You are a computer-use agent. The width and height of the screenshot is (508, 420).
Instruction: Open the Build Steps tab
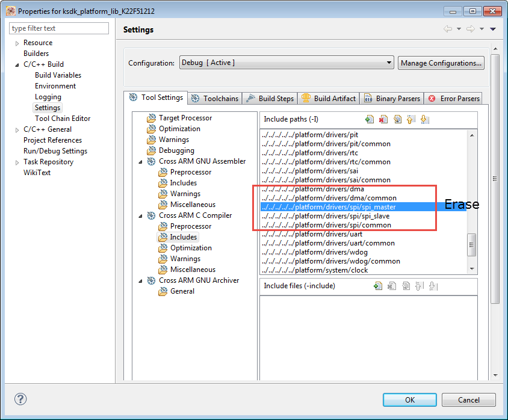point(270,99)
